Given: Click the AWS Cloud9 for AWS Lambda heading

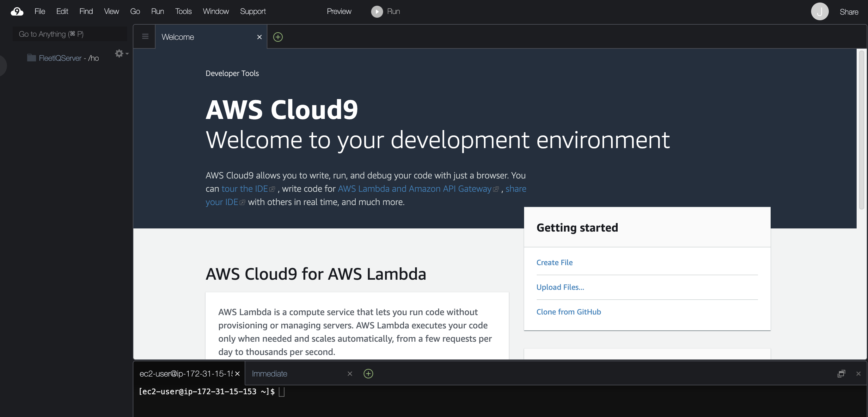Looking at the screenshot, I should point(316,274).
